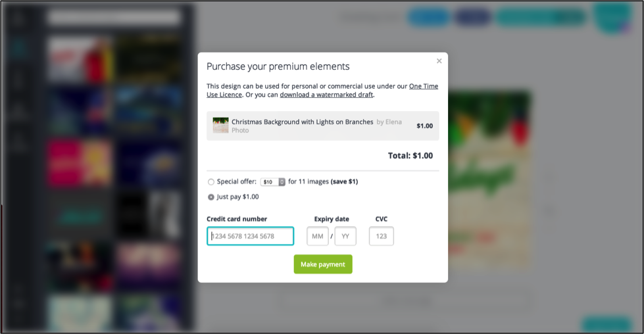This screenshot has height=334, width=644.
Task: Open the One Time Use Licence link
Action: [322, 90]
